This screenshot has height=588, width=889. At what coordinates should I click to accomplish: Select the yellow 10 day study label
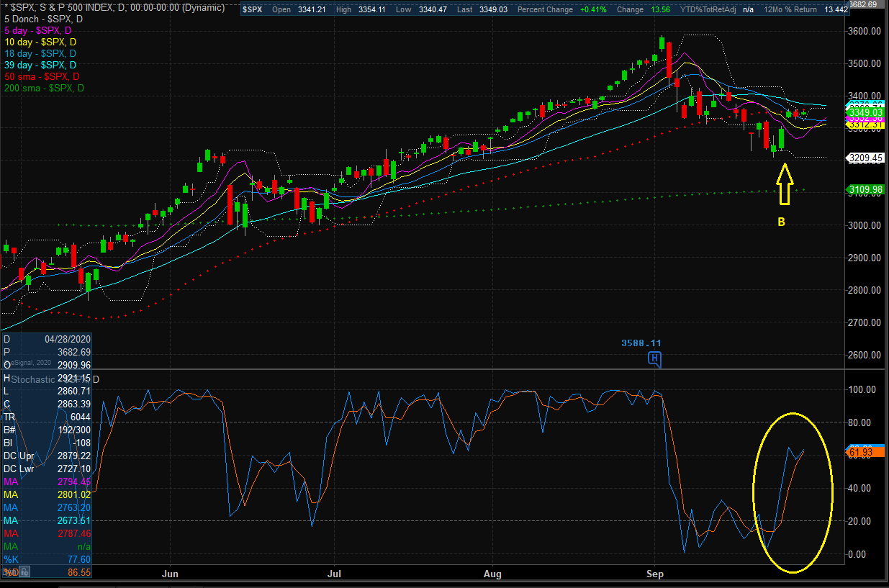(x=40, y=42)
